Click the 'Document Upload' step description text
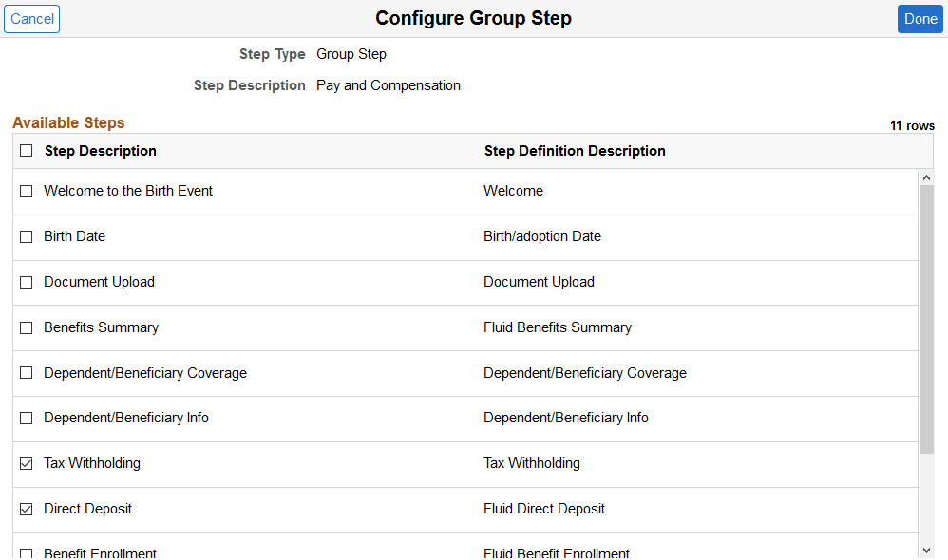 [99, 282]
